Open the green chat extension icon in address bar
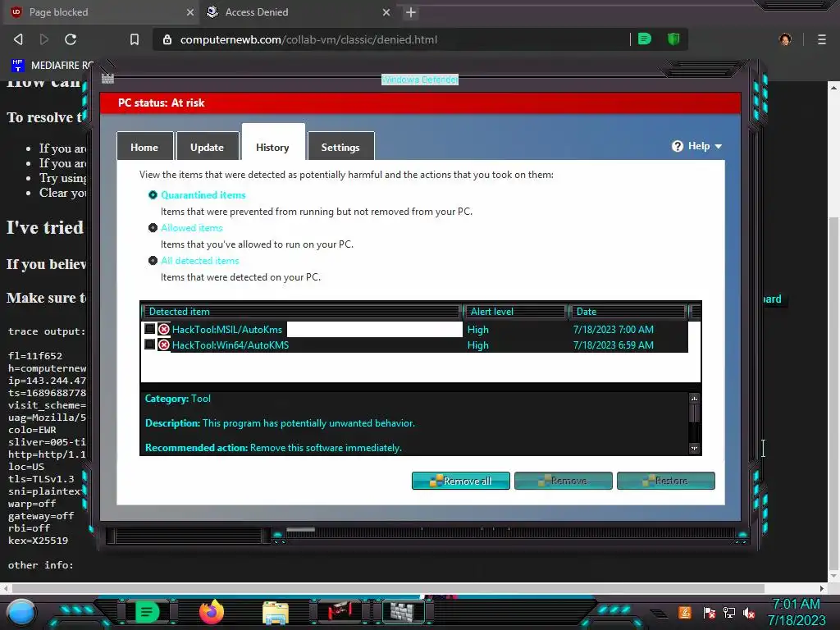Image resolution: width=840 pixels, height=630 pixels. [x=645, y=39]
